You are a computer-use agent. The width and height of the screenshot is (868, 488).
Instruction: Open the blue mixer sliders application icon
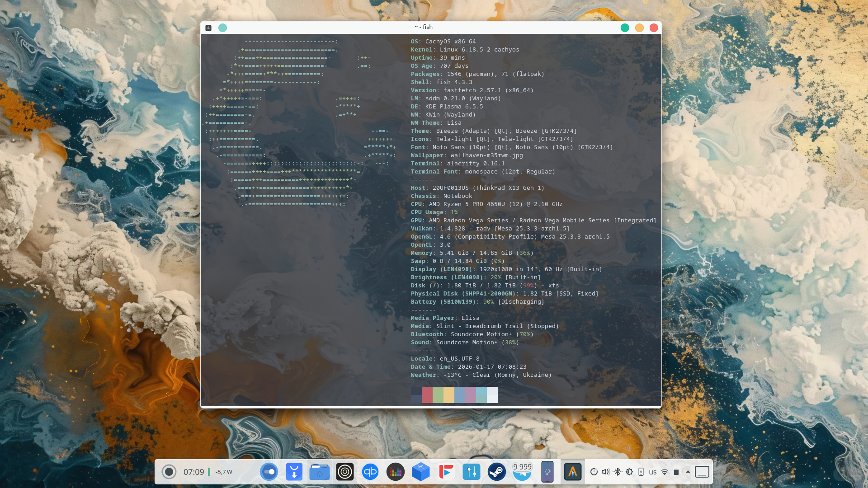(x=471, y=472)
